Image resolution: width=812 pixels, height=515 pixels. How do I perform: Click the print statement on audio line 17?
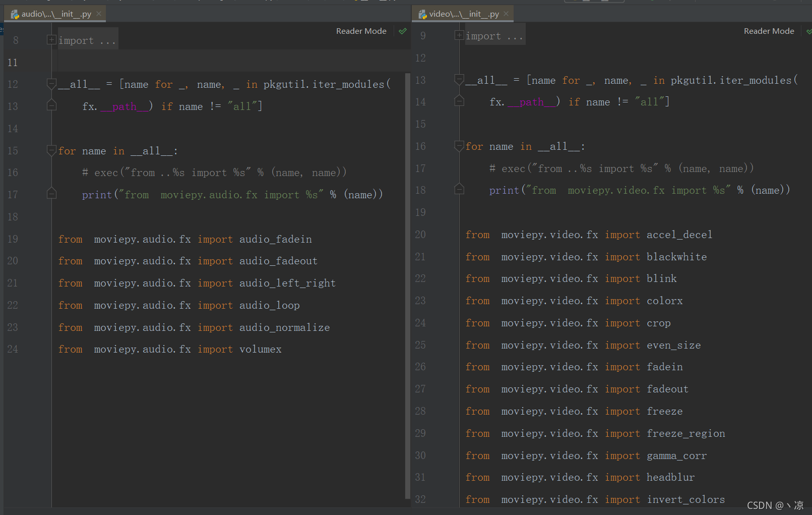tap(232, 195)
